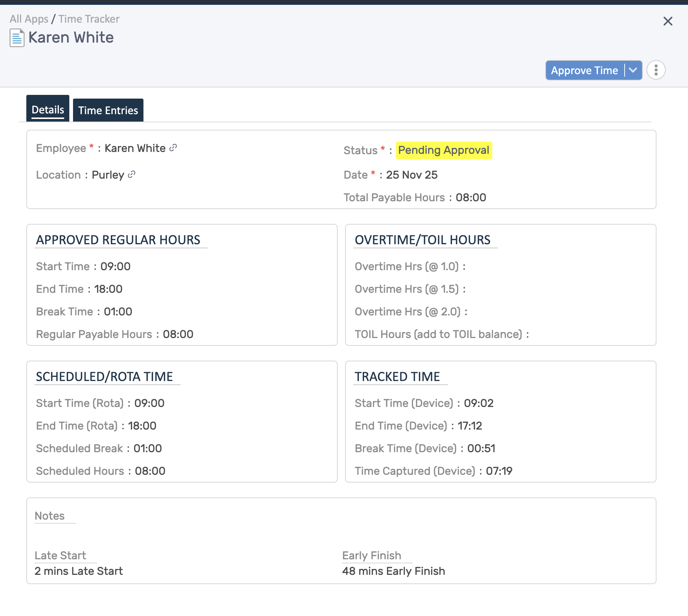
Task: Open the three-dot more options menu
Action: [655, 70]
